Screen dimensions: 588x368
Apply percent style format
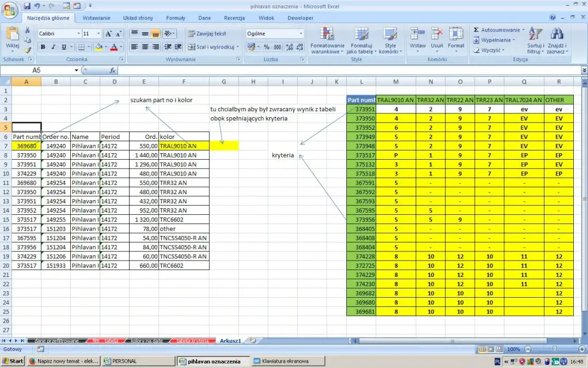[x=267, y=47]
